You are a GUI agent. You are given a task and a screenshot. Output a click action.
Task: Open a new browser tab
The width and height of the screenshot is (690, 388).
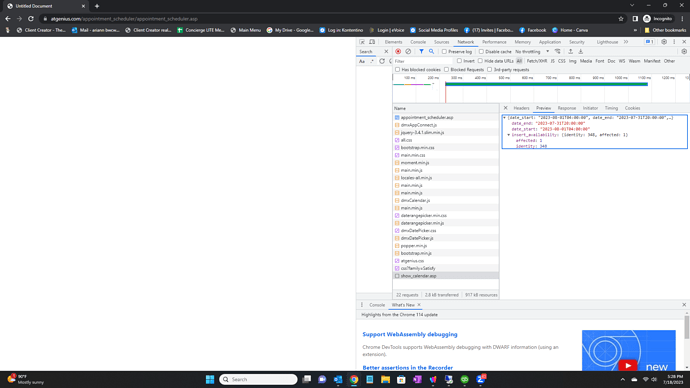coord(97,6)
